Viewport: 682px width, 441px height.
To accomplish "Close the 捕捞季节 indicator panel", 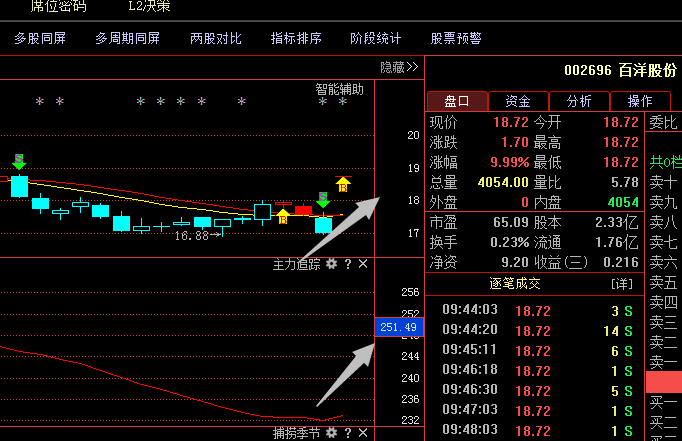I will pos(363,432).
